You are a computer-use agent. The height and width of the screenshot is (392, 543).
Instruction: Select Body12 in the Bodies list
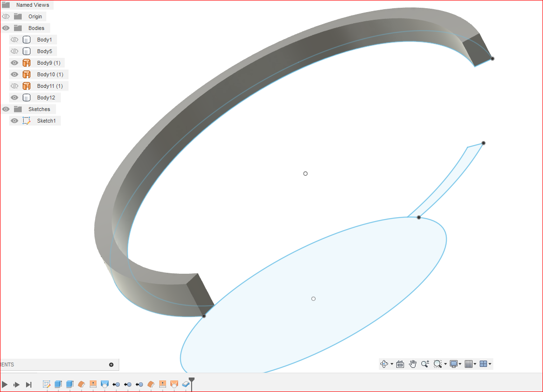[46, 97]
